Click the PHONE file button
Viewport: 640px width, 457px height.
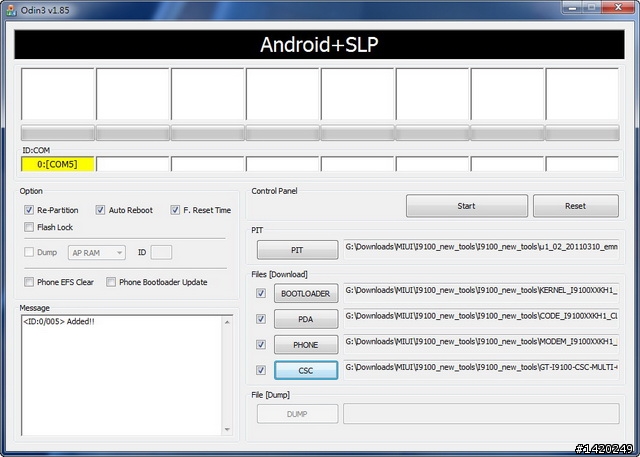click(x=306, y=345)
